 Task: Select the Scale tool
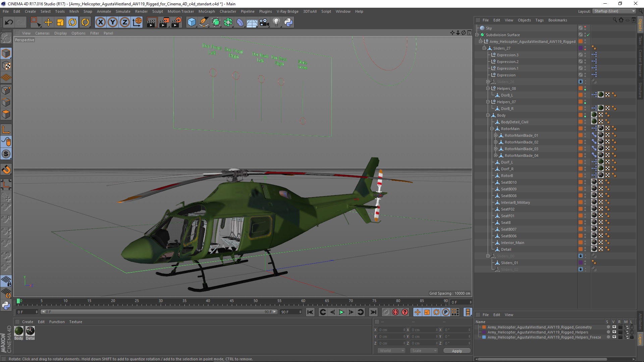60,22
